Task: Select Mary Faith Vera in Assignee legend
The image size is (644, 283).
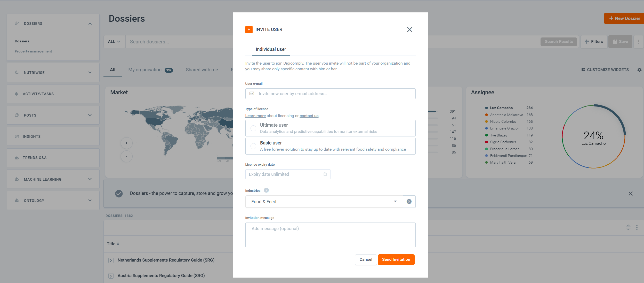Action: point(503,162)
